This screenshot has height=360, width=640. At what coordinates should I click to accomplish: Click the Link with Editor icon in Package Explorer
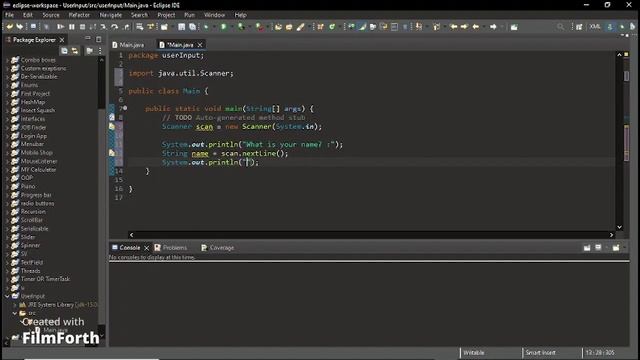tap(75, 51)
